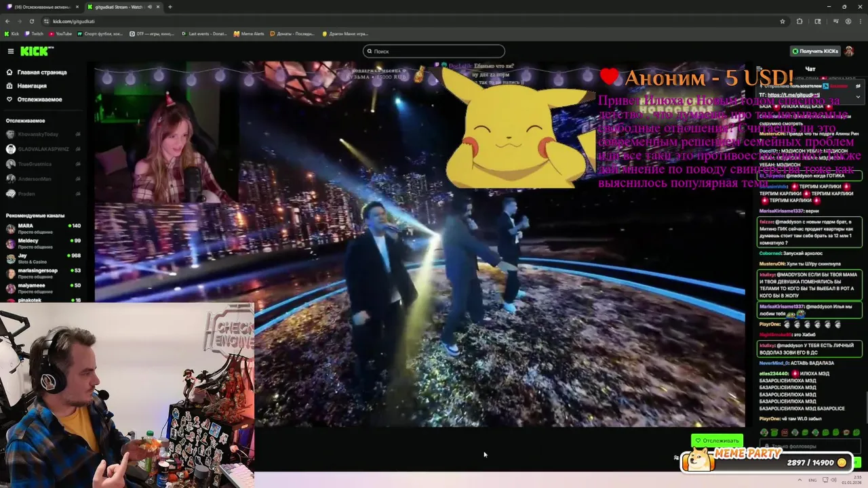Screen dimensions: 868x488
Task: Click the Отслеживать follow button
Action: coord(717,441)
